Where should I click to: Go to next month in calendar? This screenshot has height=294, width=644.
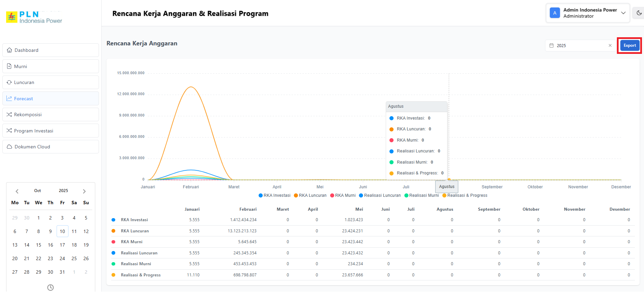[84, 191]
